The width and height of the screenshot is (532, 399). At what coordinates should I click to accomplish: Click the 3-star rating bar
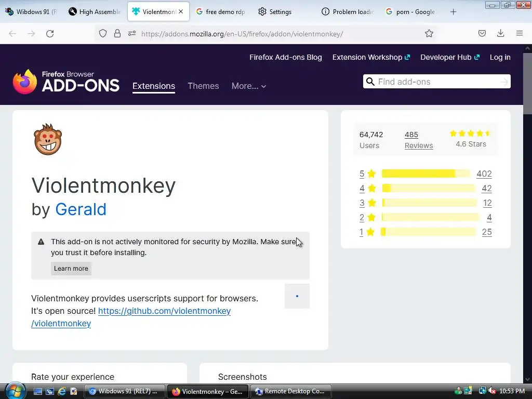coord(429,203)
